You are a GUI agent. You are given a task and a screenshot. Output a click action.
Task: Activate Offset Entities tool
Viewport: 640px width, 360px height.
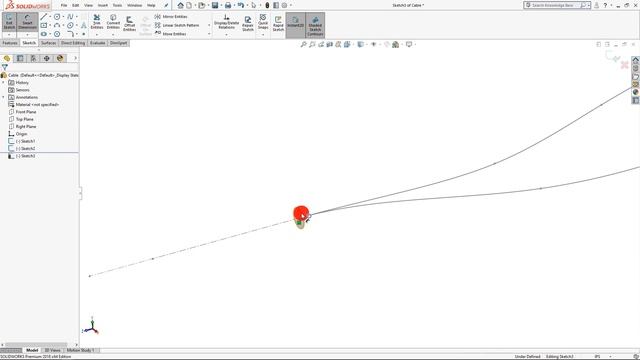129,23
